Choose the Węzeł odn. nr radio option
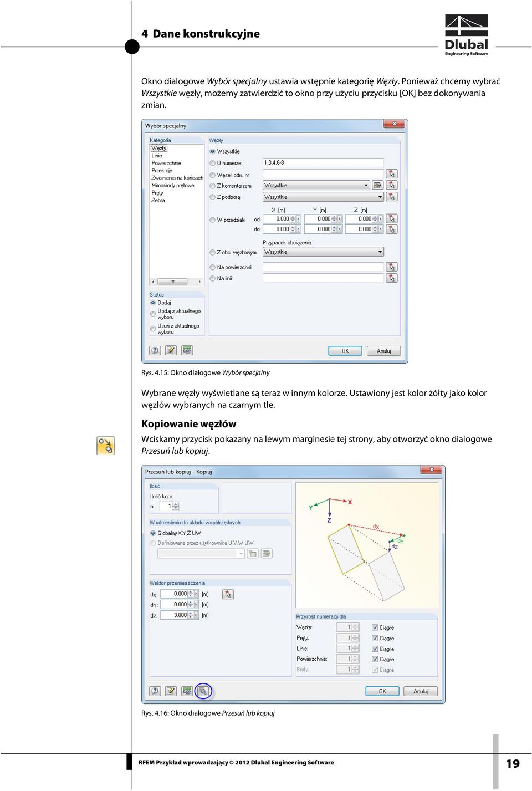 [212, 175]
